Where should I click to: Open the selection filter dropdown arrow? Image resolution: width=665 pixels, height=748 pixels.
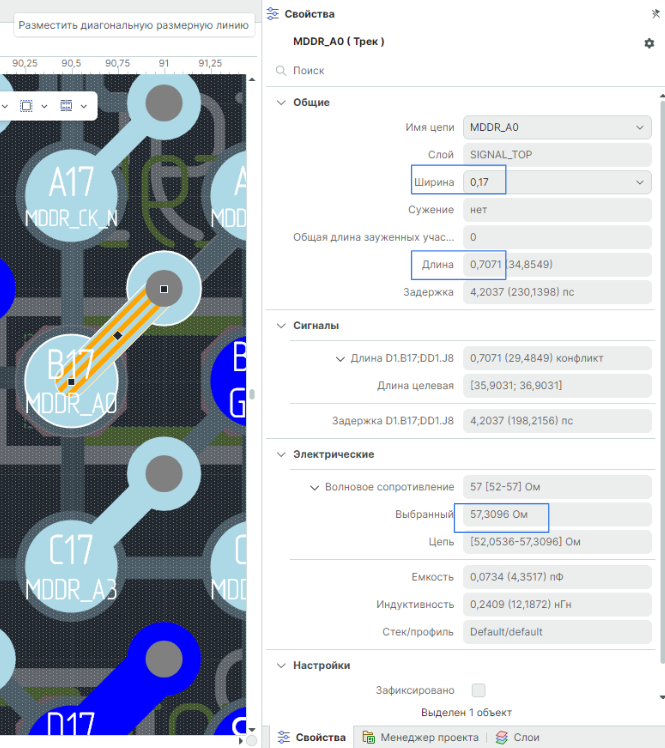point(84,106)
